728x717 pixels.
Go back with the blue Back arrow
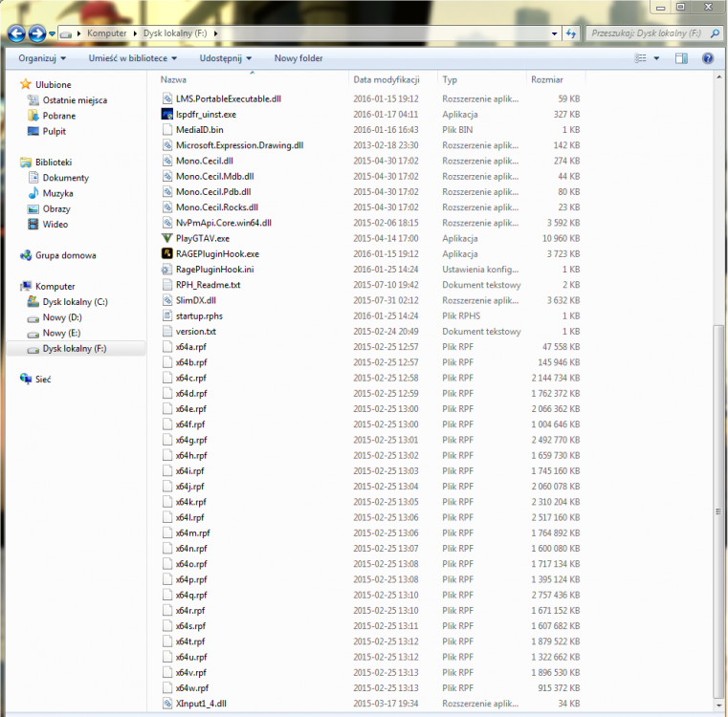click(x=16, y=33)
